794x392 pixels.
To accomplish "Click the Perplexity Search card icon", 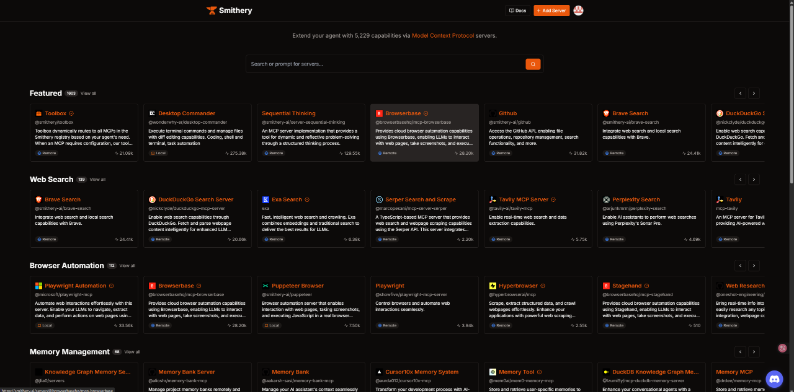I will tap(606, 200).
